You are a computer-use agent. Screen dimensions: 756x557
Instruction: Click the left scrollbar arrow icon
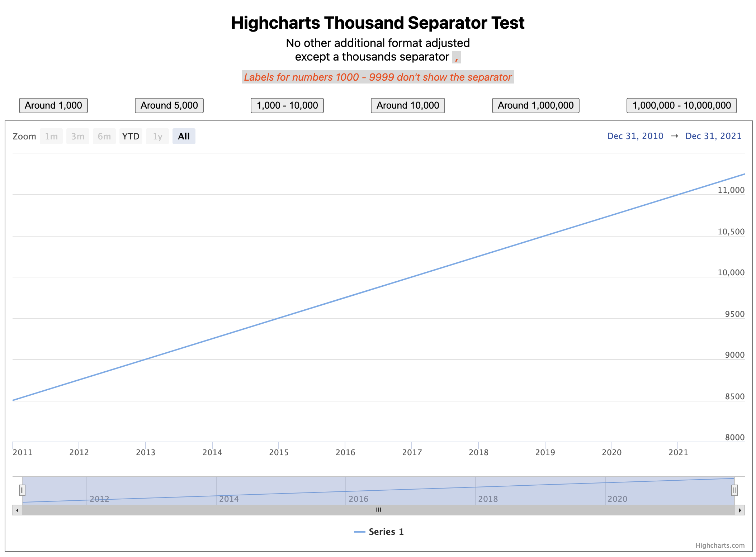17,510
